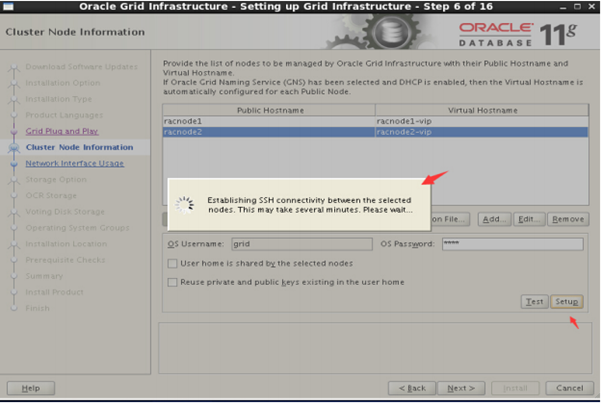This screenshot has width=602, height=404.
Task: Click the partially hidden ...on File... button
Action: (450, 219)
